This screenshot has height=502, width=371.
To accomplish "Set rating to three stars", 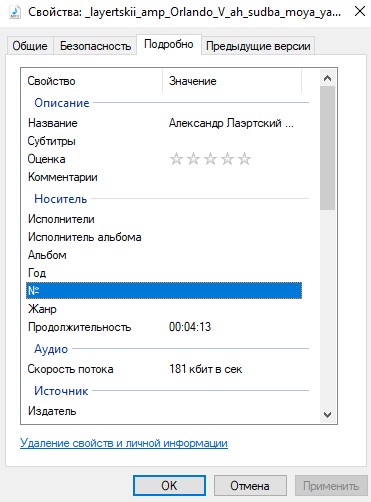I will coord(210,159).
